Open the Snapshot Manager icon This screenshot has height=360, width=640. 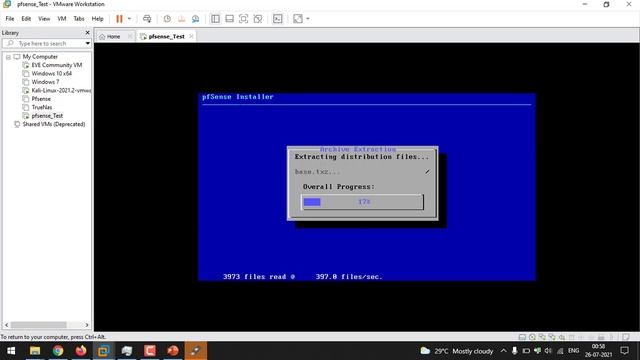pyautogui.click(x=196, y=19)
